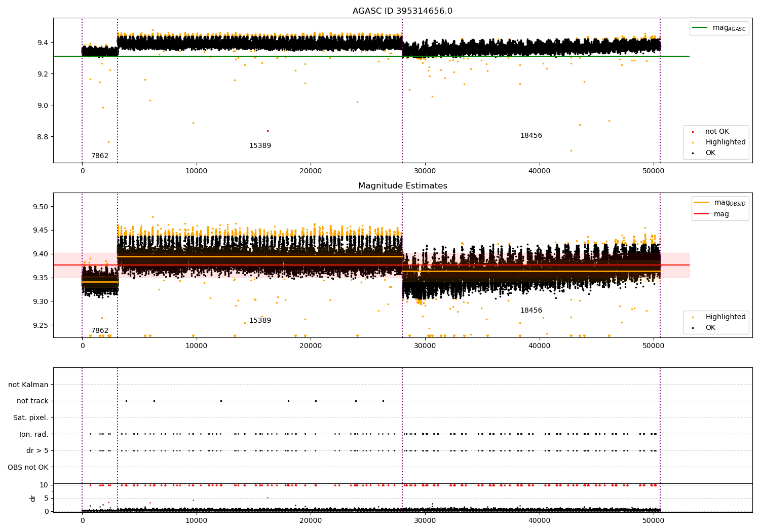Click 50000 x-tick under middle plot
760x532 pixels.
[654, 346]
